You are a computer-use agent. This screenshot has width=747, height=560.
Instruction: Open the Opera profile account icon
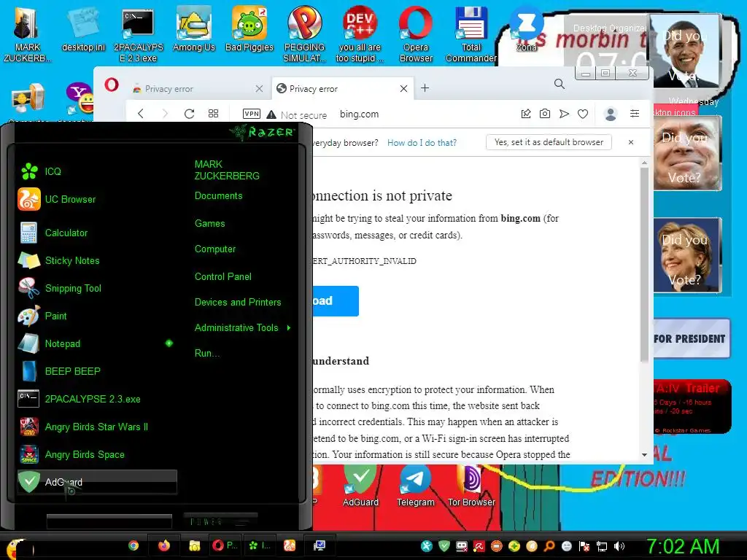pyautogui.click(x=611, y=114)
